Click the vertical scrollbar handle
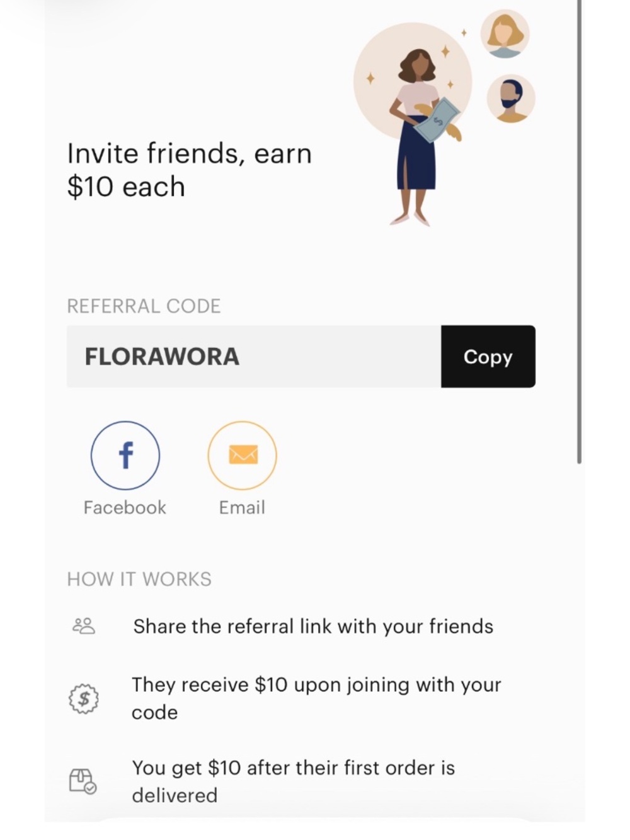The image size is (630, 840). [x=579, y=231]
